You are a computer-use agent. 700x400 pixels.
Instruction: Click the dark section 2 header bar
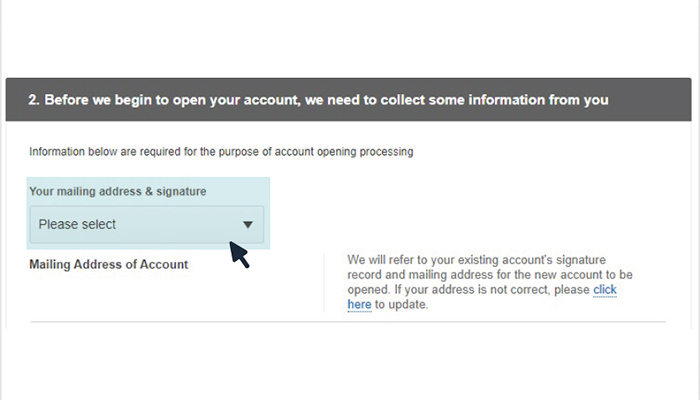coord(348,100)
